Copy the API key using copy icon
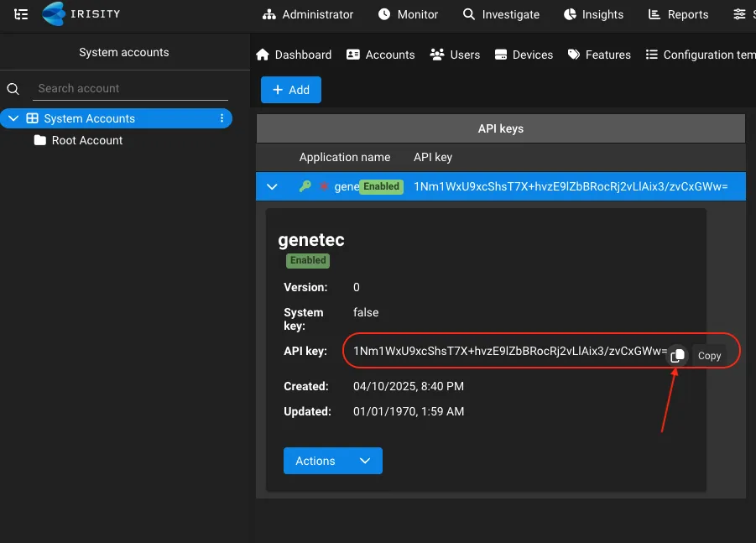The height and width of the screenshot is (543, 756). click(x=677, y=355)
